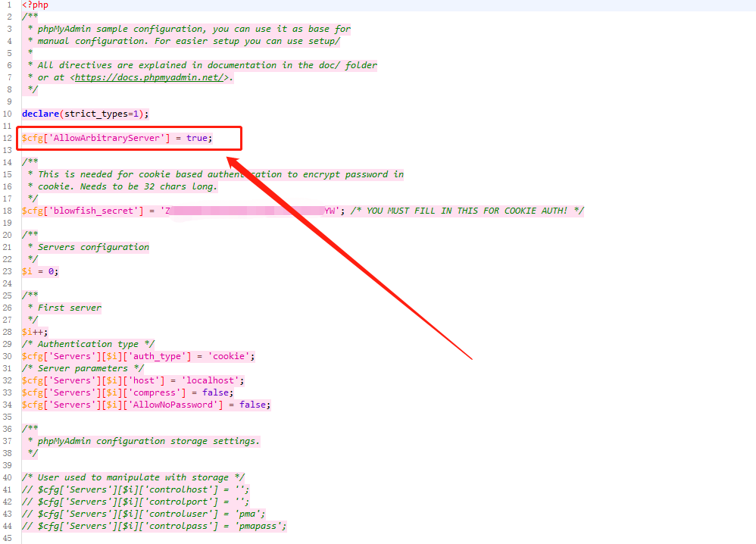Select the 'cookie' auth_type value
Screen dimensions: 756x544
[x=232, y=356]
